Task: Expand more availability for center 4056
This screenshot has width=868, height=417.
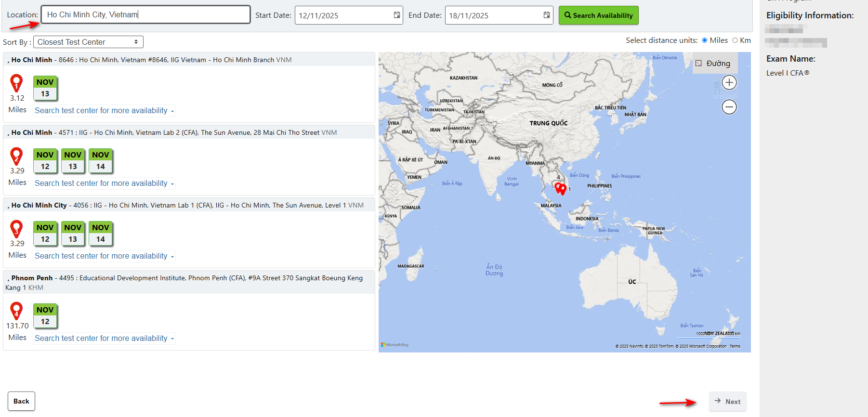Action: coord(104,256)
